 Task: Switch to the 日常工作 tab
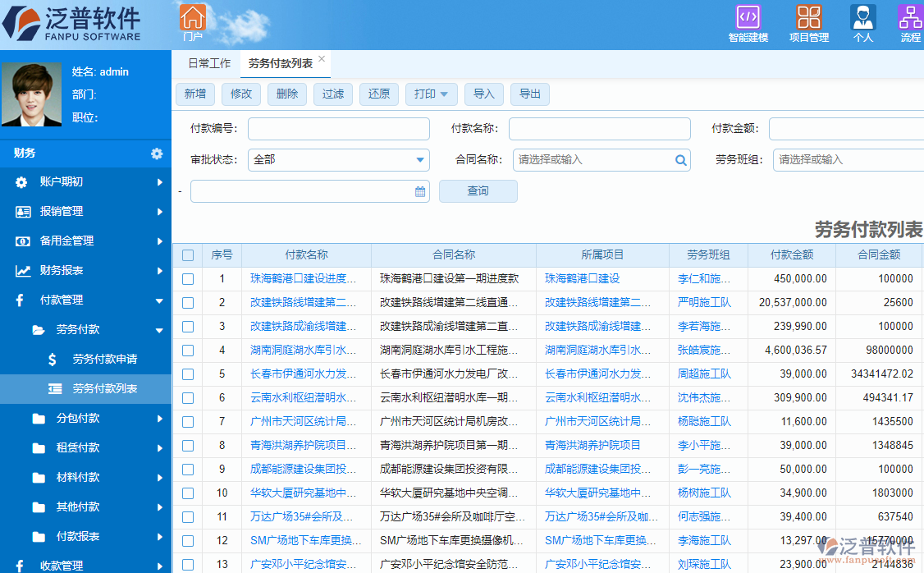(208, 62)
